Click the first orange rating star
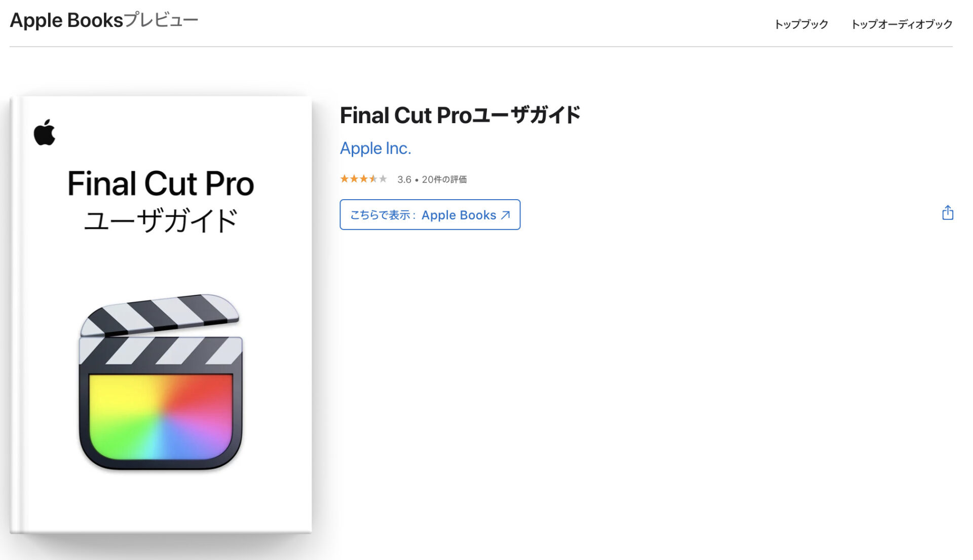973x560 pixels. pos(344,179)
